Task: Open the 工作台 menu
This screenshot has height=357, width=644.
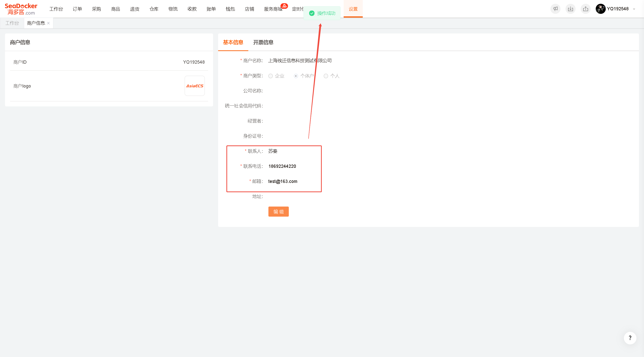Action: 56,9
